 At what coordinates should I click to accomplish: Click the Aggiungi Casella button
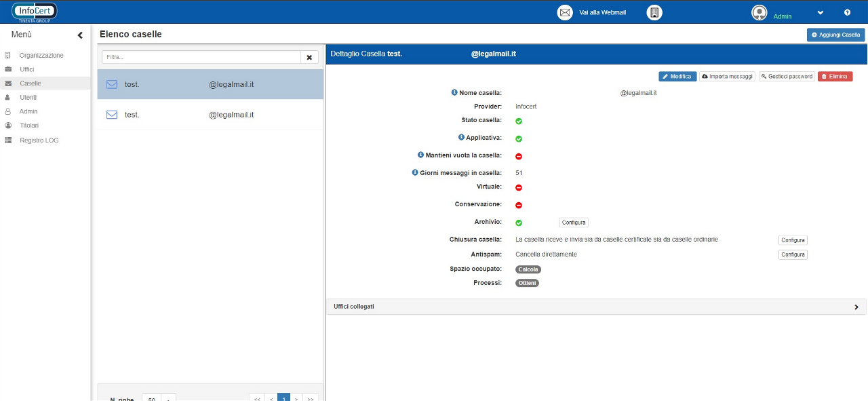pyautogui.click(x=835, y=35)
